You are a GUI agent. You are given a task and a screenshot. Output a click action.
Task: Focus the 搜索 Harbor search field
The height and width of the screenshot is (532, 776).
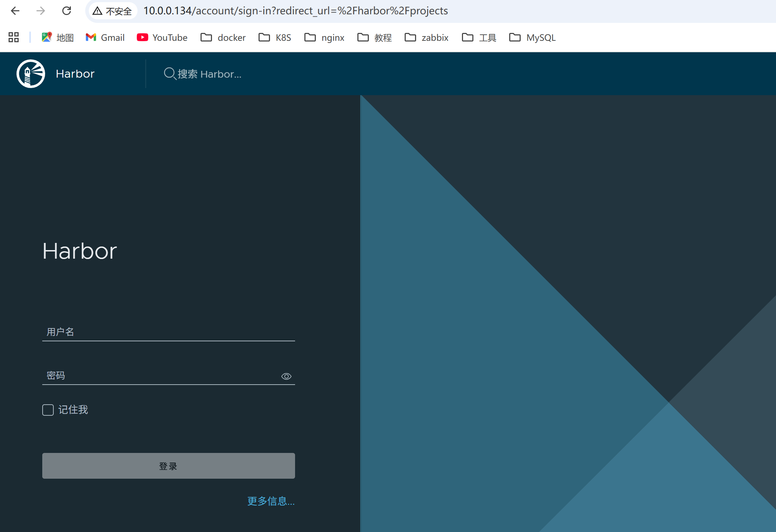click(209, 74)
